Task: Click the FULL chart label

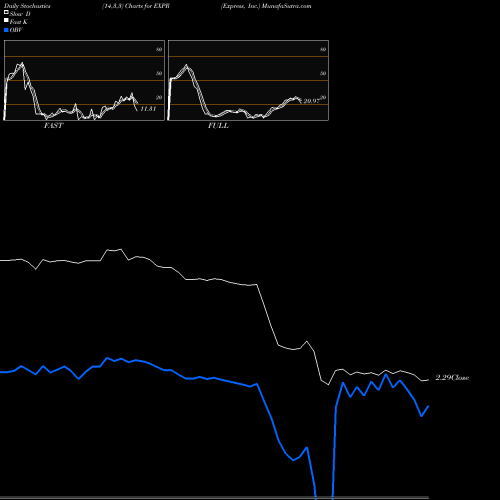Action: [218, 125]
